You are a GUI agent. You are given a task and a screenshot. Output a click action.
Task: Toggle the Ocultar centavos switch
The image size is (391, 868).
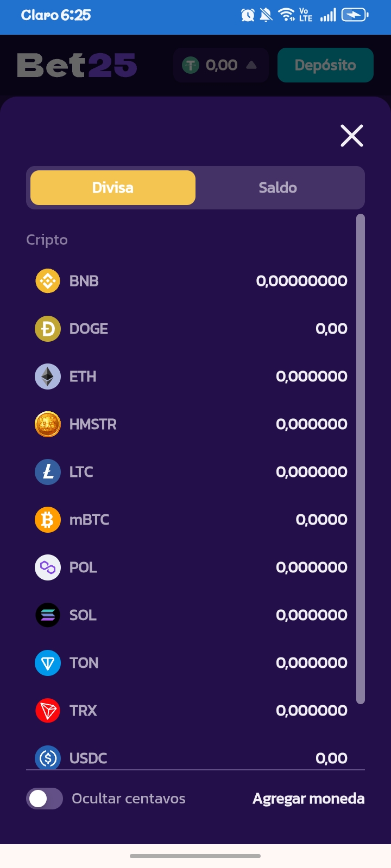tap(45, 799)
